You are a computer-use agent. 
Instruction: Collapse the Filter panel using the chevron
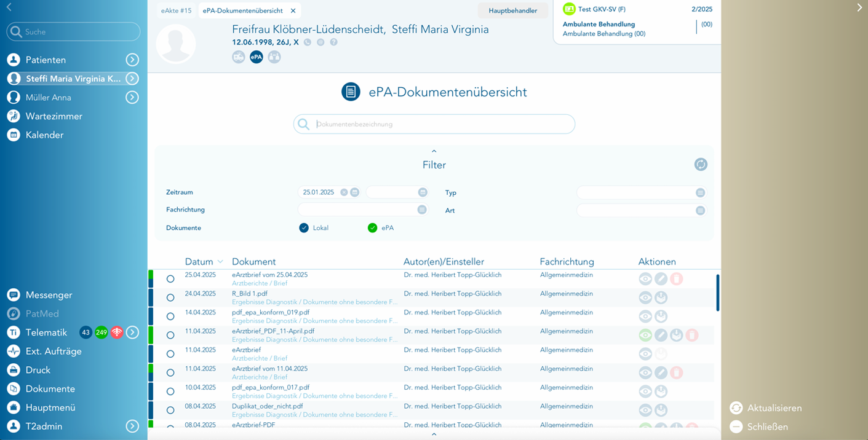click(434, 151)
